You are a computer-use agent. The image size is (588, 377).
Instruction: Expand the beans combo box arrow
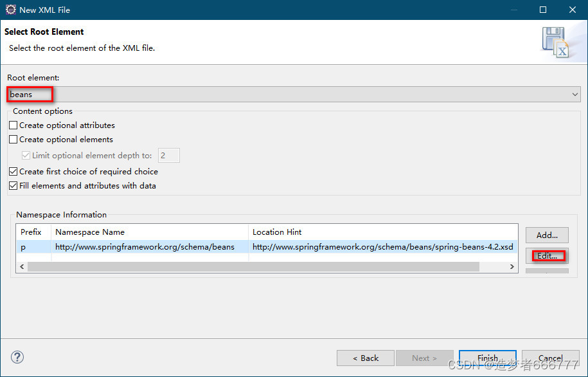tap(576, 93)
